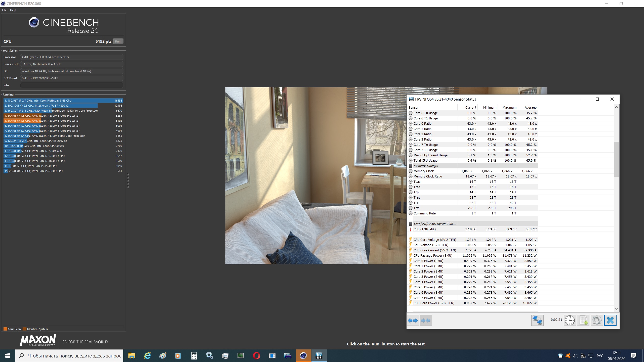Screen dimensions: 644x362
Task: Click the sensor list scroll-down arrow
Action: 616,309
